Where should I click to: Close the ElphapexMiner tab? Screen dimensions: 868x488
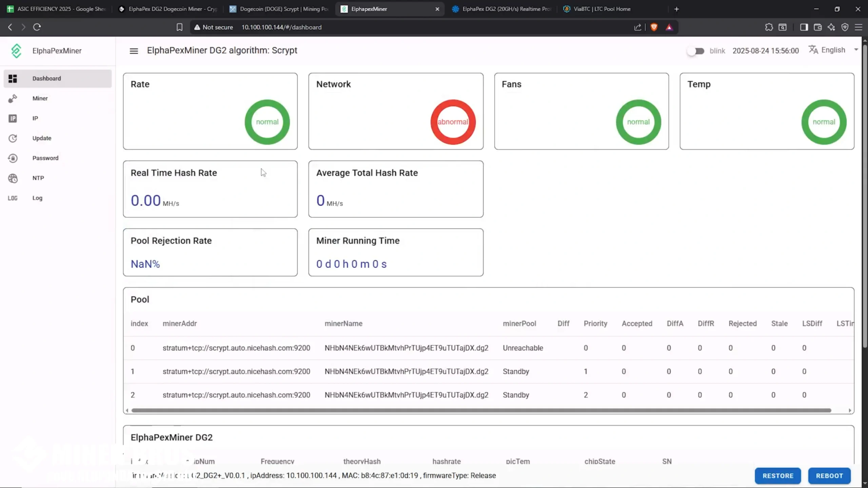437,9
